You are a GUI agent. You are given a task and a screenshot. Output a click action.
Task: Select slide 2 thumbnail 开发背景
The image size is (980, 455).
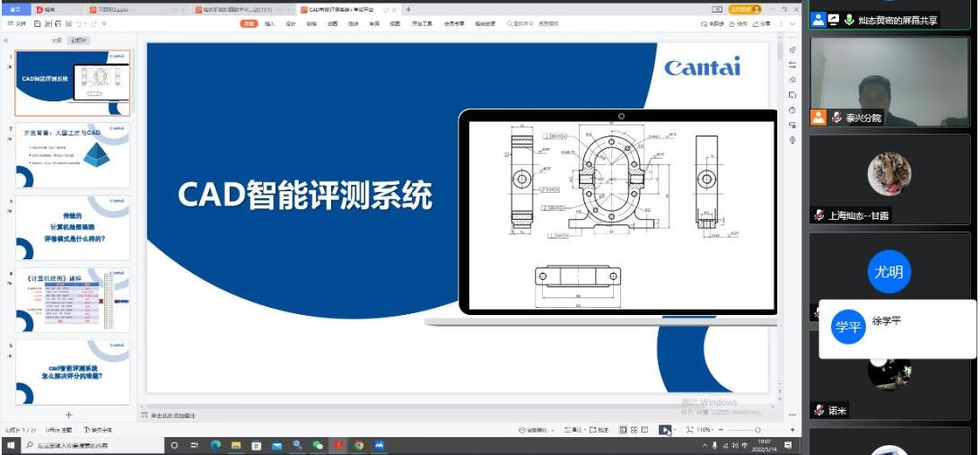click(x=73, y=155)
